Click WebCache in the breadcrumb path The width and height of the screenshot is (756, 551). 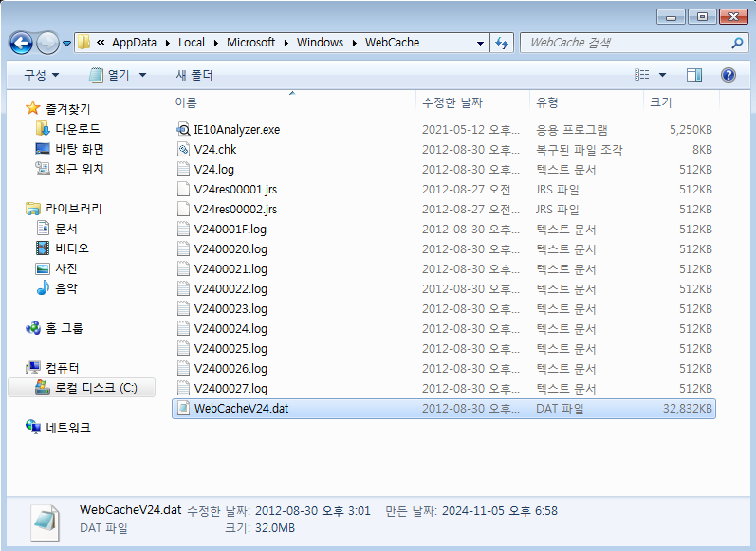(x=392, y=43)
